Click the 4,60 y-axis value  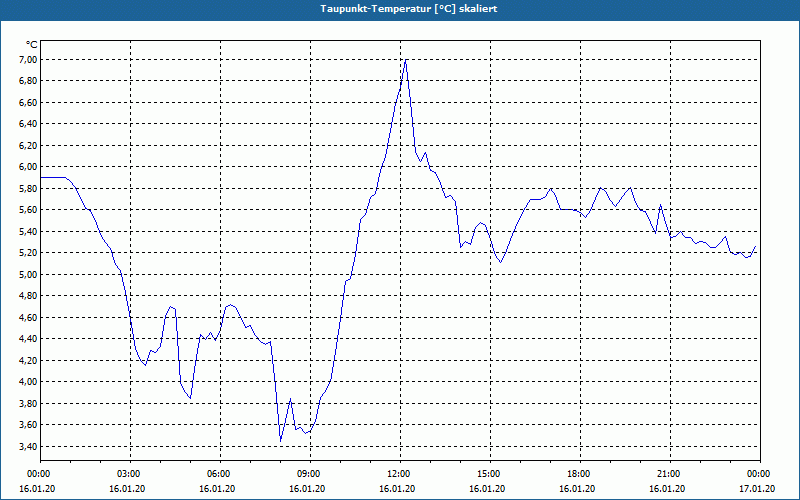[30, 317]
